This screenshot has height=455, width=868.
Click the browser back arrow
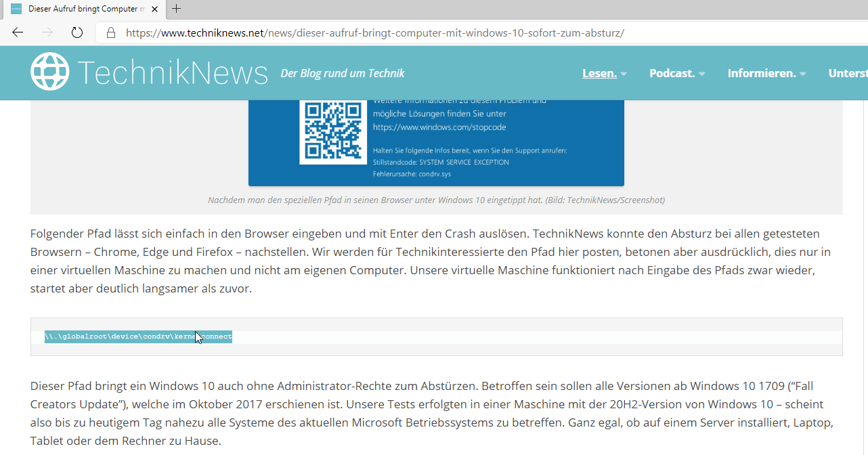[18, 32]
